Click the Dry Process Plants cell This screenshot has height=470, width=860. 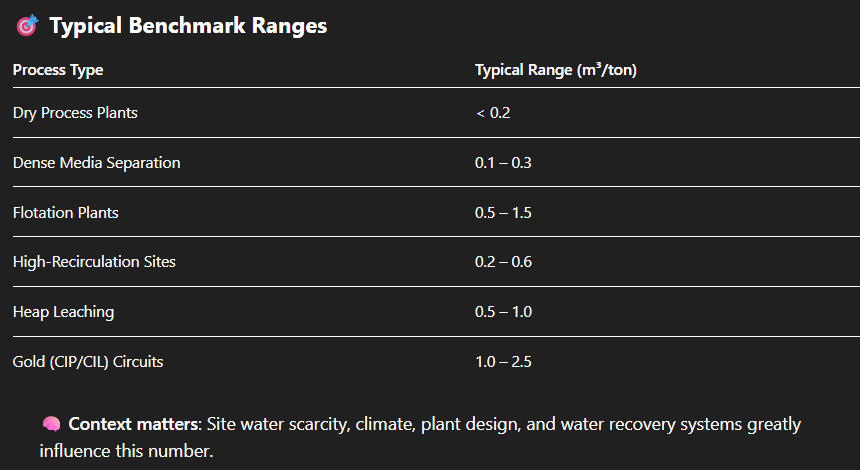tap(75, 113)
